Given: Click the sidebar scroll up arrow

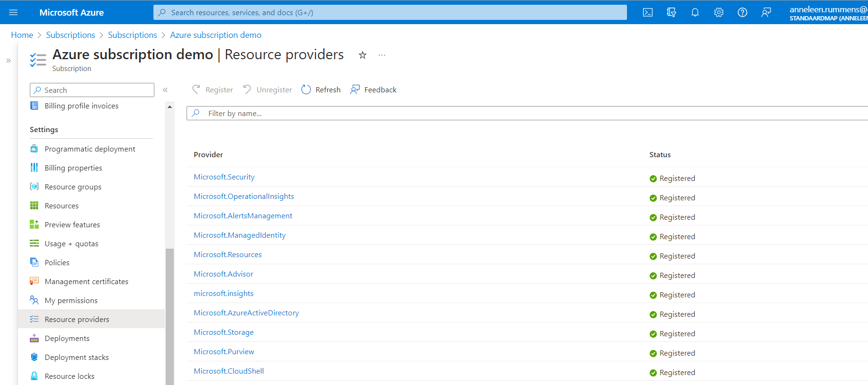Looking at the screenshot, I should click(x=170, y=107).
